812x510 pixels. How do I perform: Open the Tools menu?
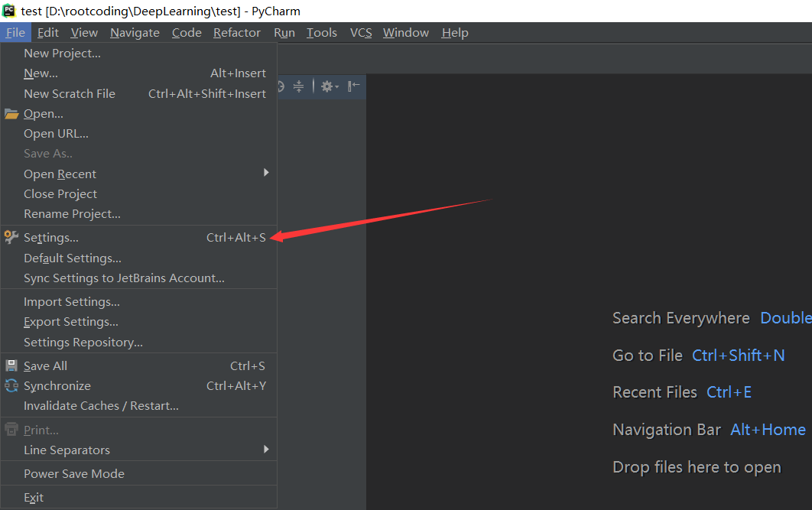(322, 33)
